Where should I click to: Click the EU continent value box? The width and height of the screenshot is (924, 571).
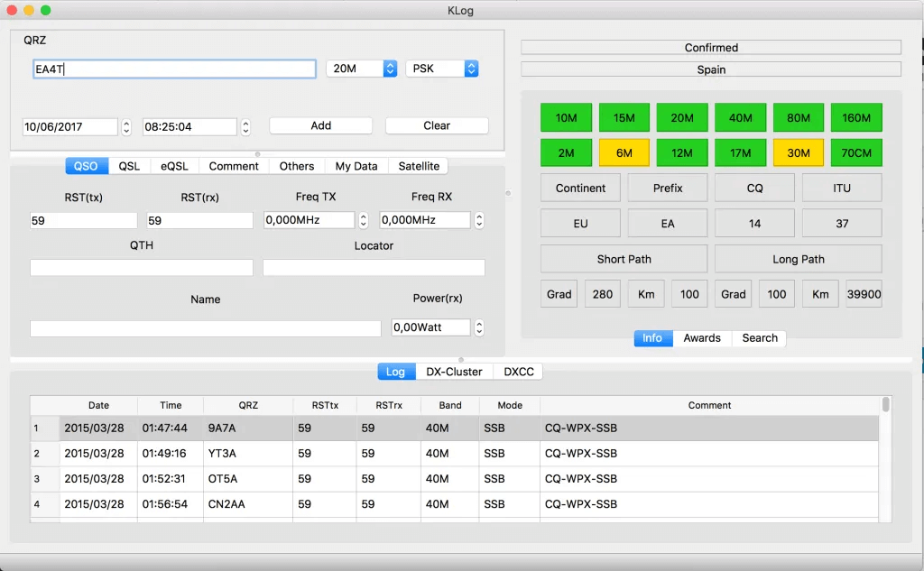[580, 224]
